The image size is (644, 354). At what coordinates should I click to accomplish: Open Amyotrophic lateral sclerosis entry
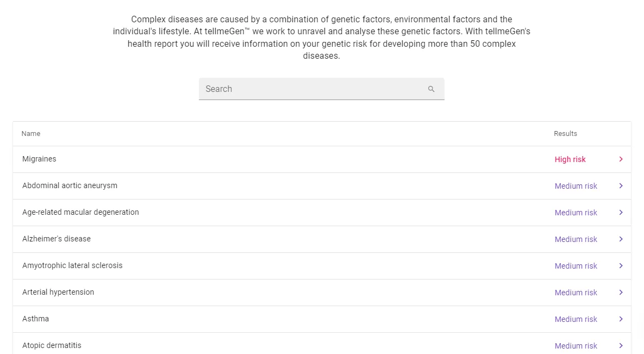(x=72, y=266)
